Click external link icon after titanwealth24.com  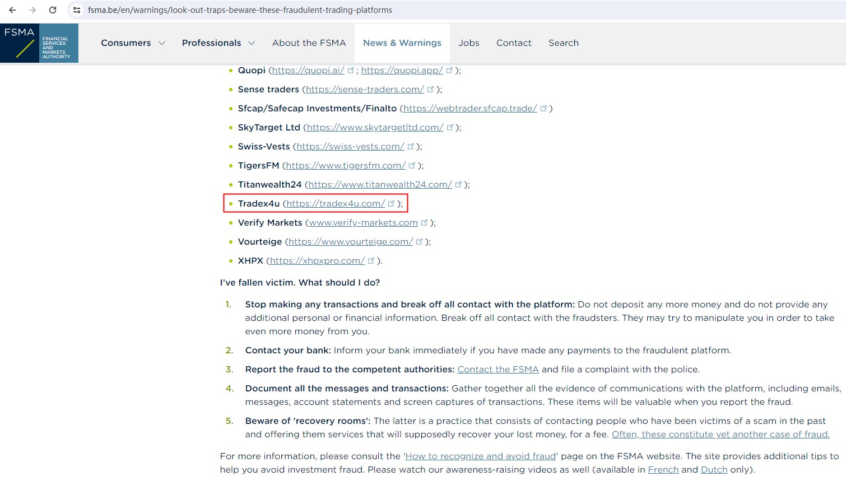tap(458, 184)
